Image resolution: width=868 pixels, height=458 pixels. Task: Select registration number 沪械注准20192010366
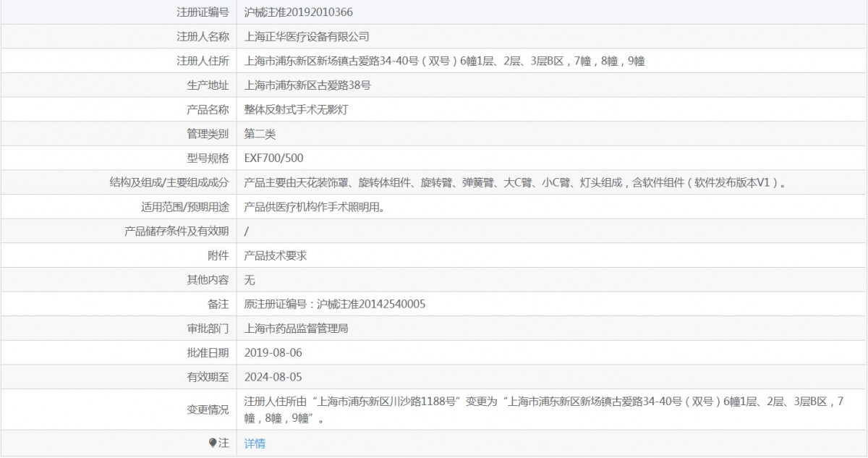[299, 12]
